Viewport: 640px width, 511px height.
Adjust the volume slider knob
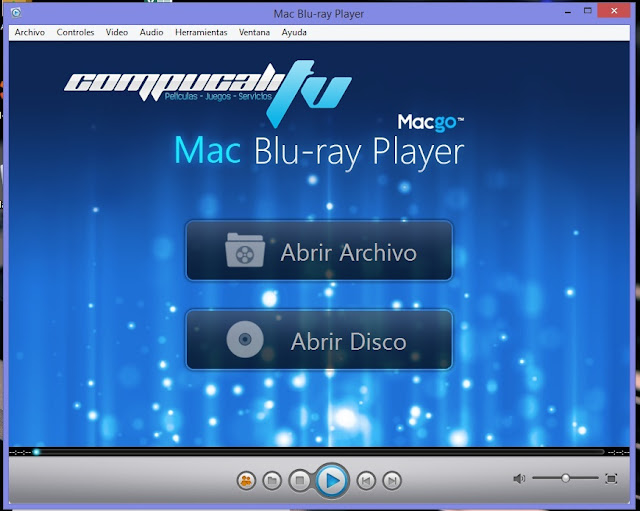[565, 478]
